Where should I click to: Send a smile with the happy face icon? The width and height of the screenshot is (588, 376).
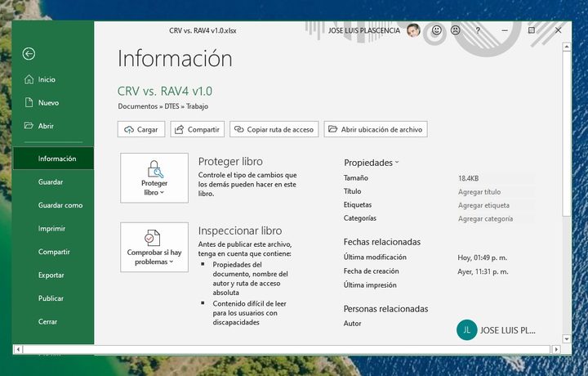(x=436, y=30)
